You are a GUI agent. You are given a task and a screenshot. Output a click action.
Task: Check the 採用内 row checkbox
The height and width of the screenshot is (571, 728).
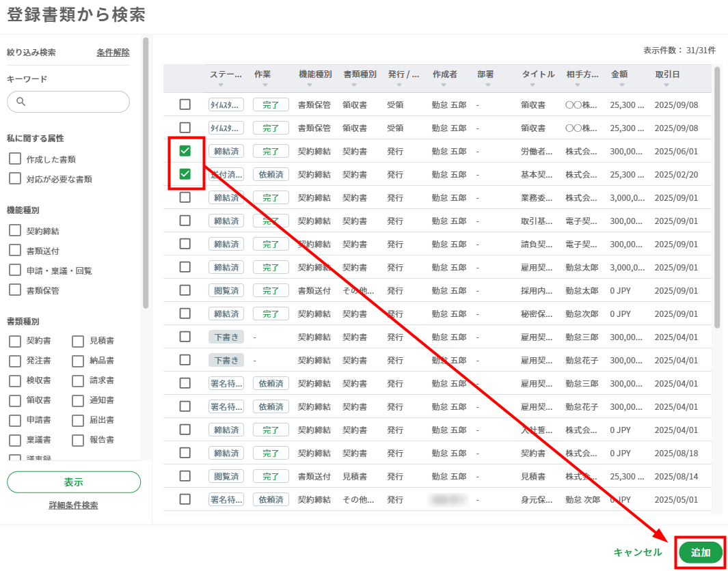pyautogui.click(x=185, y=290)
